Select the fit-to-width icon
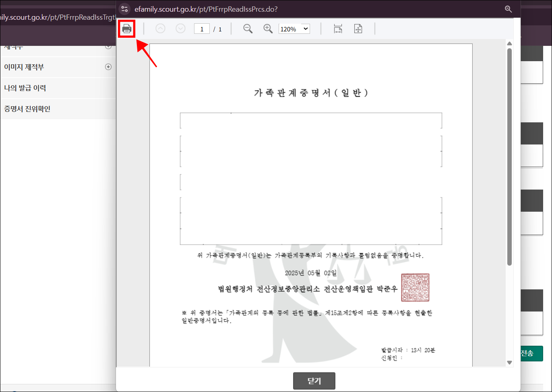Viewport: 552px width, 392px height. (338, 29)
